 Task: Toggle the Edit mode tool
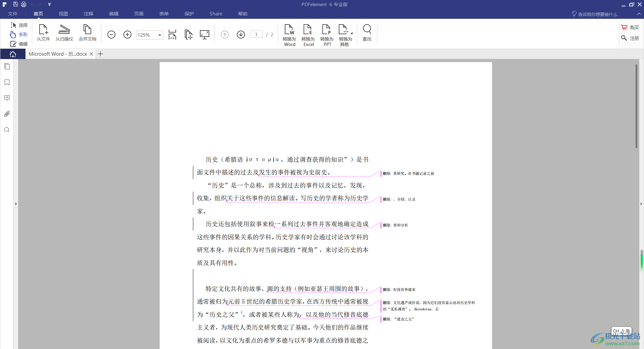pos(19,44)
